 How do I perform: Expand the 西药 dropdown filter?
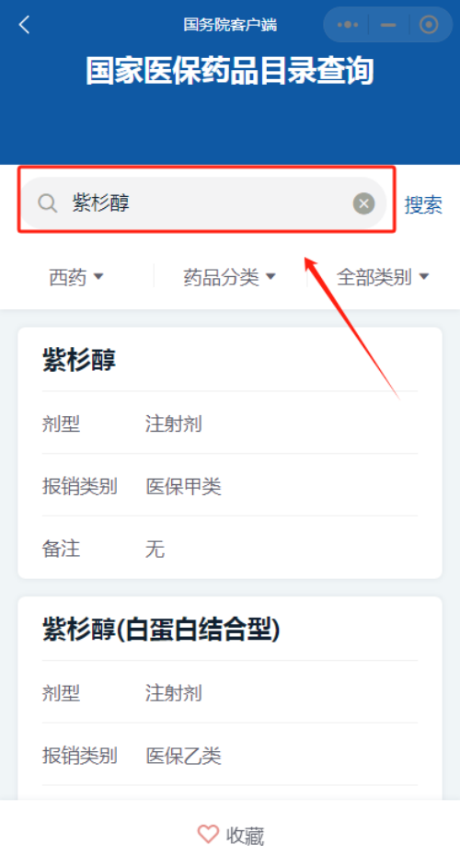pos(76,277)
